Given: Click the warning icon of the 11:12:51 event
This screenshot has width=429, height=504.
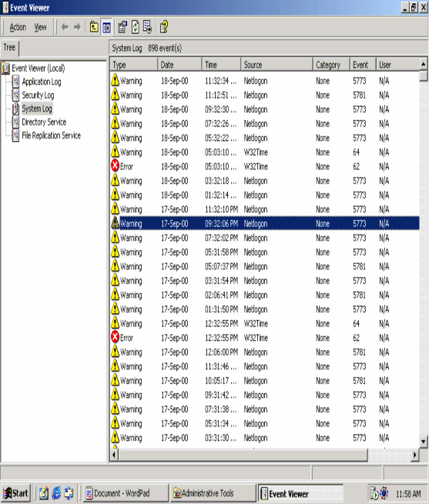Looking at the screenshot, I should [115, 95].
